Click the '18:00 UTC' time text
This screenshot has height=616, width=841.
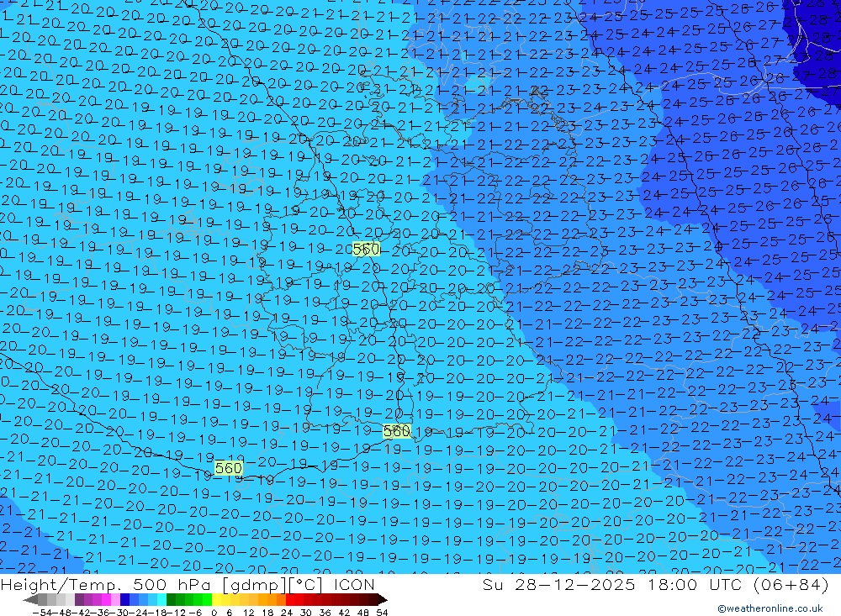click(x=696, y=584)
